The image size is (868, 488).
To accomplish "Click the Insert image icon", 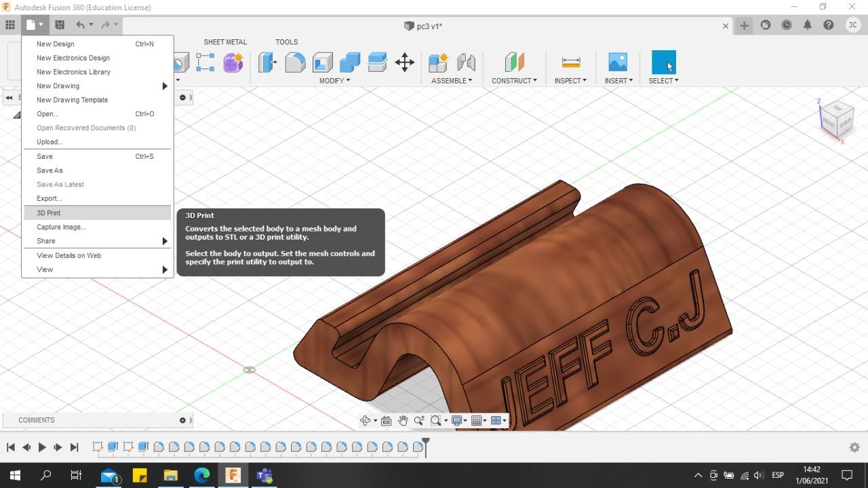I will coord(618,62).
